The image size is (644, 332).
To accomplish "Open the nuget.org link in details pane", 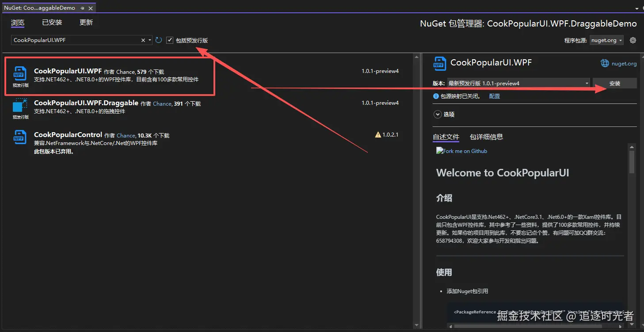I will [624, 64].
